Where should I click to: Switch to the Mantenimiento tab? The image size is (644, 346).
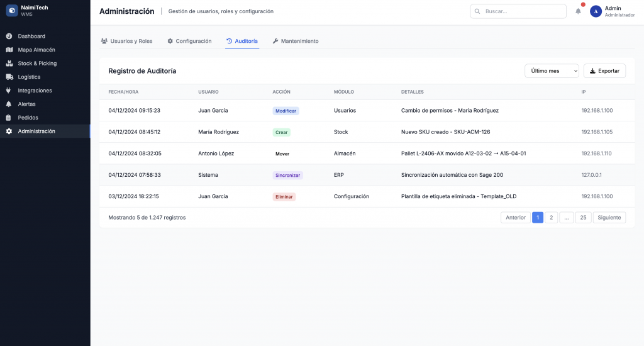(x=295, y=41)
